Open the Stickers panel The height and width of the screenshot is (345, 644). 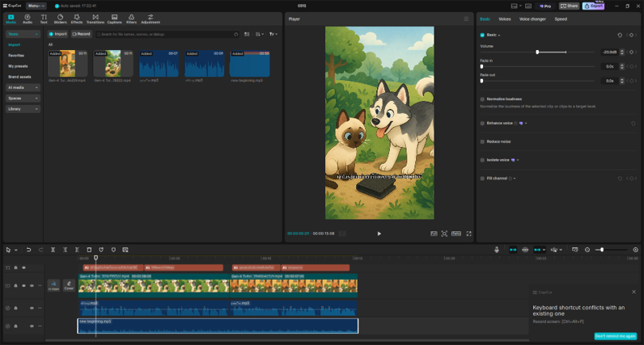[x=60, y=19]
